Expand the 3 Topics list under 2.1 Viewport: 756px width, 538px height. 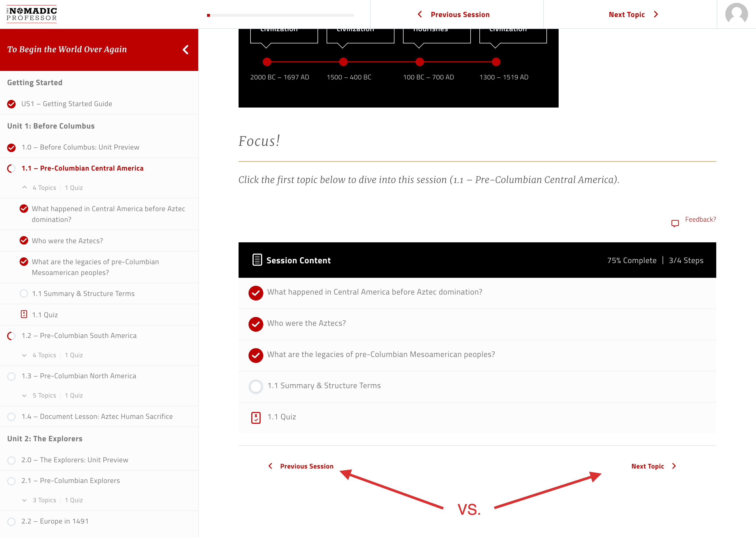(24, 500)
